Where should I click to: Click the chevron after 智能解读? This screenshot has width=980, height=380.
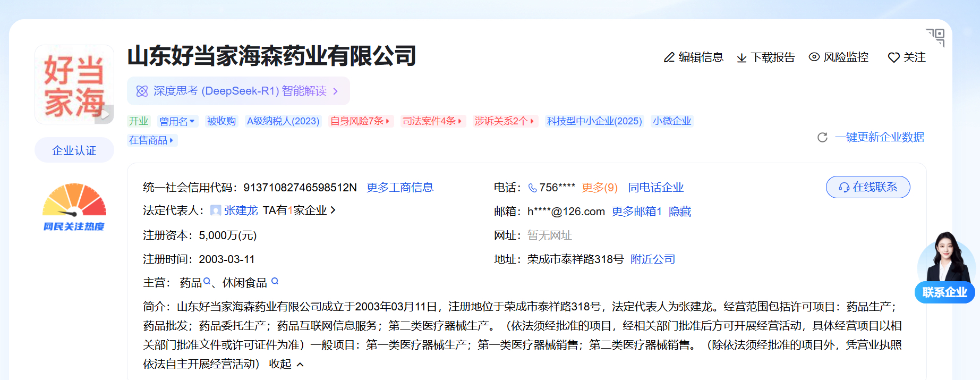click(335, 91)
